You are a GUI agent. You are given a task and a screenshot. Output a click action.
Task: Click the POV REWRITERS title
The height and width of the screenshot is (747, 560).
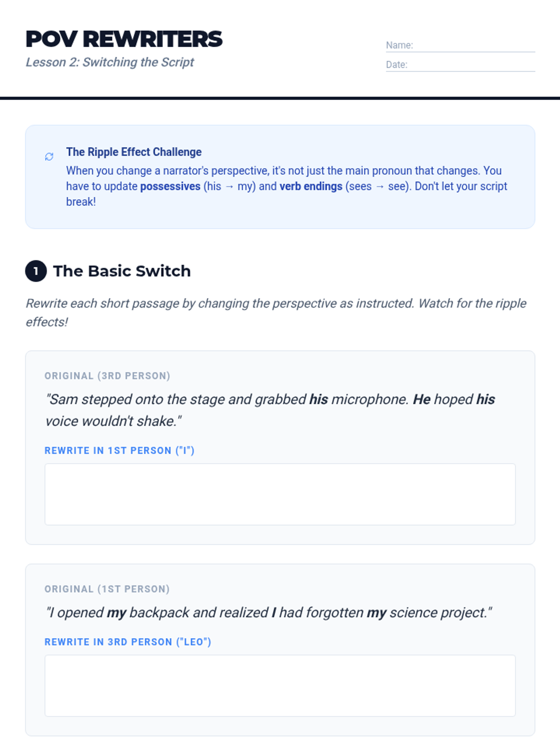(x=124, y=39)
